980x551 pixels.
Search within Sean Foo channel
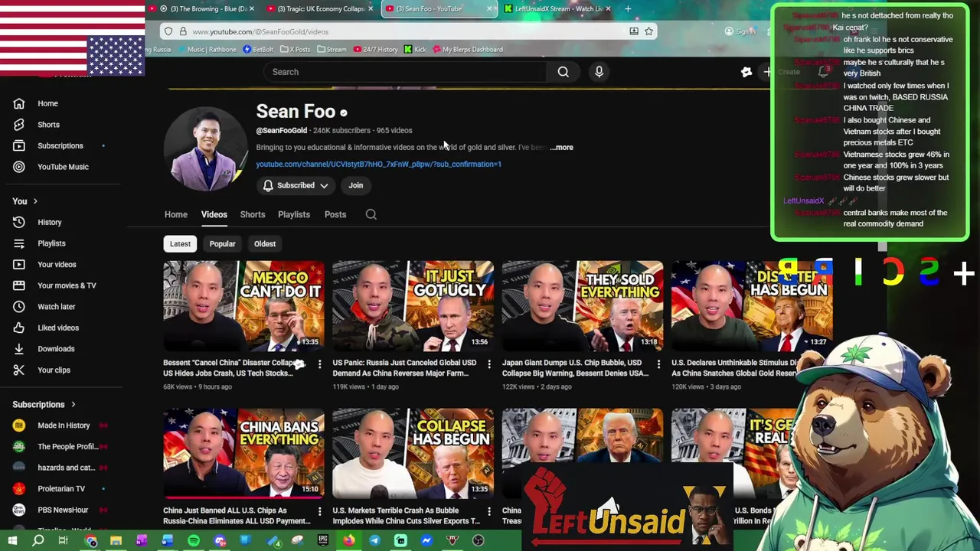coord(371,214)
